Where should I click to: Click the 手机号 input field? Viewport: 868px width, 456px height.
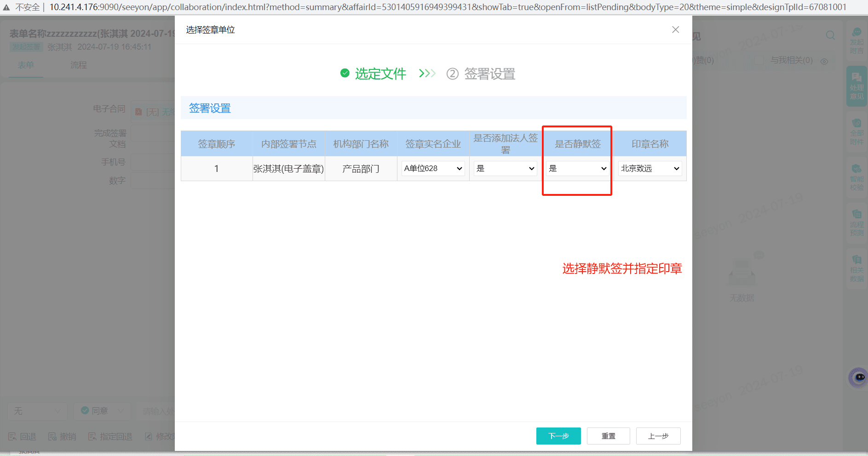[x=153, y=162]
